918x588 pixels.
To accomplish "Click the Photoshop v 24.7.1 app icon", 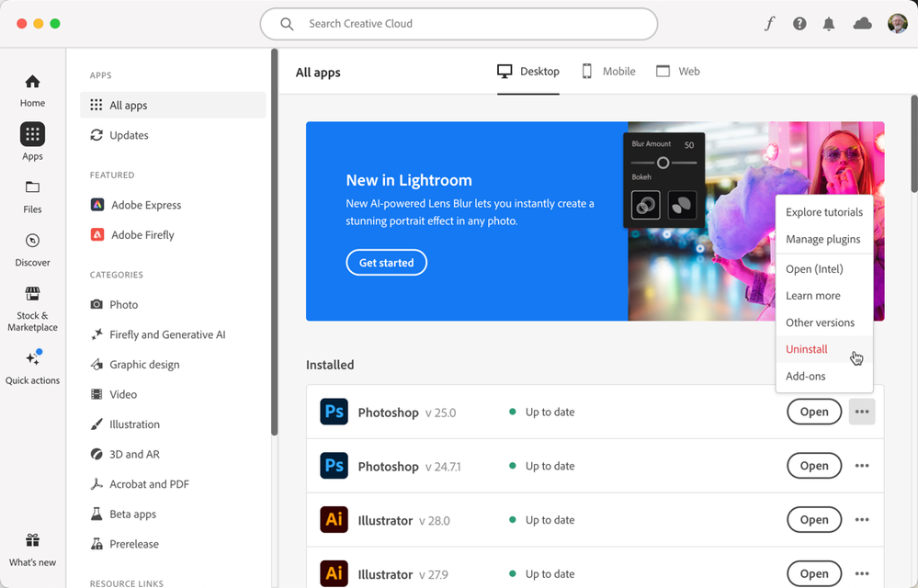I will (x=334, y=466).
